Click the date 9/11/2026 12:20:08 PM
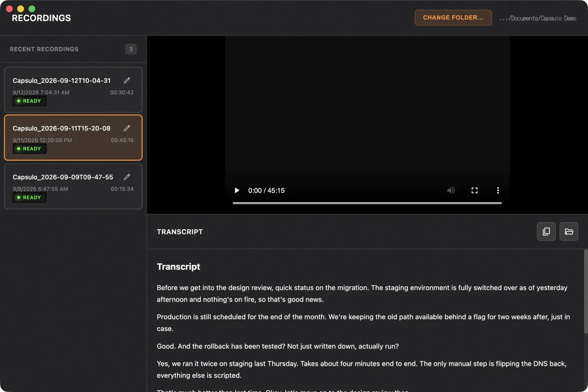 pos(42,140)
